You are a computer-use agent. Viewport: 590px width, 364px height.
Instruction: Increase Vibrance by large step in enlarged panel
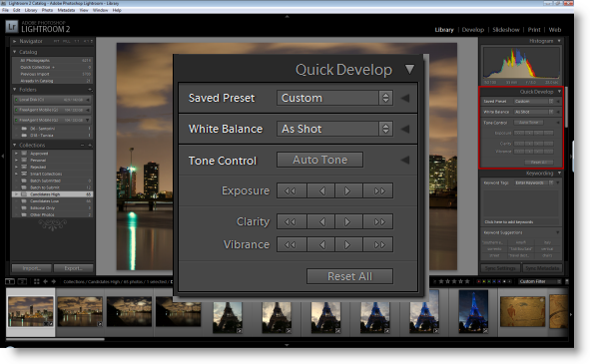pos(378,244)
